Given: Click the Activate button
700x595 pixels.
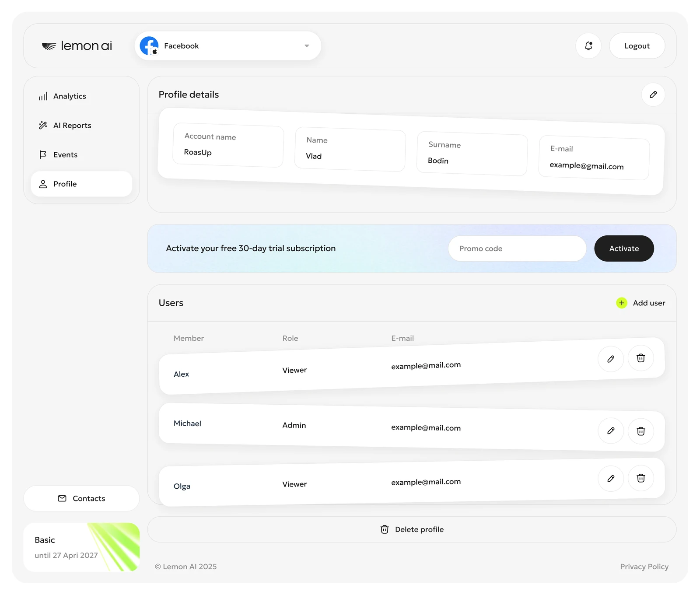Looking at the screenshot, I should (x=624, y=248).
